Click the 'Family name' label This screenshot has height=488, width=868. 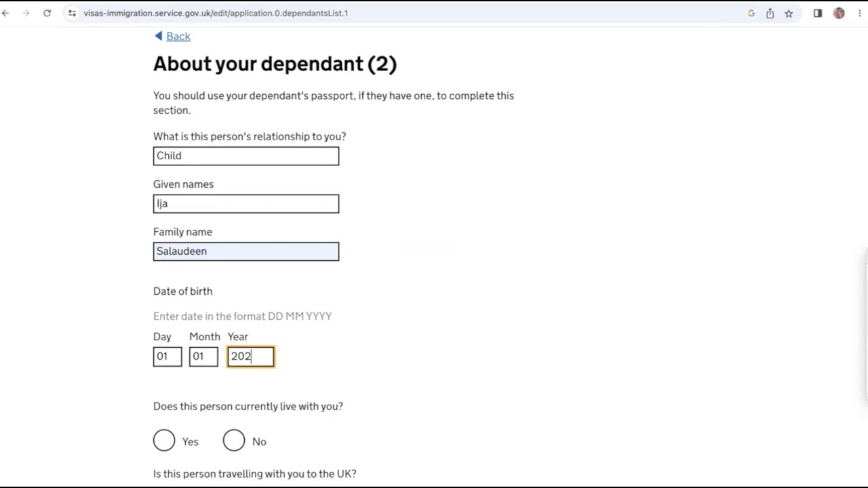(182, 232)
